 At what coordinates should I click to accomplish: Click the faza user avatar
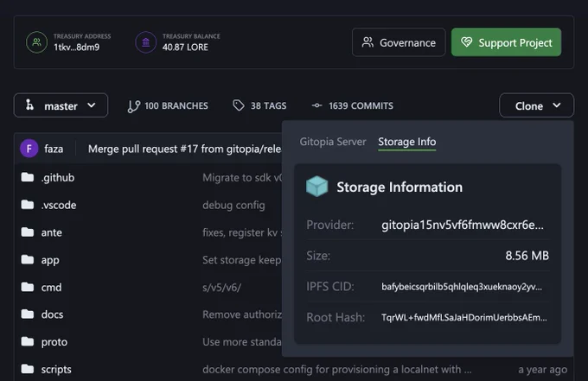pos(29,149)
